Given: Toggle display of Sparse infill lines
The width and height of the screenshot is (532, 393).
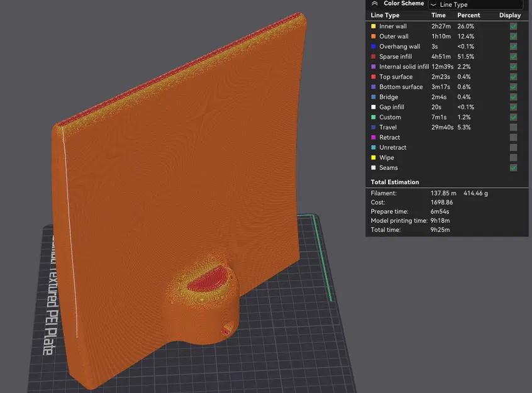Looking at the screenshot, I should [513, 57].
